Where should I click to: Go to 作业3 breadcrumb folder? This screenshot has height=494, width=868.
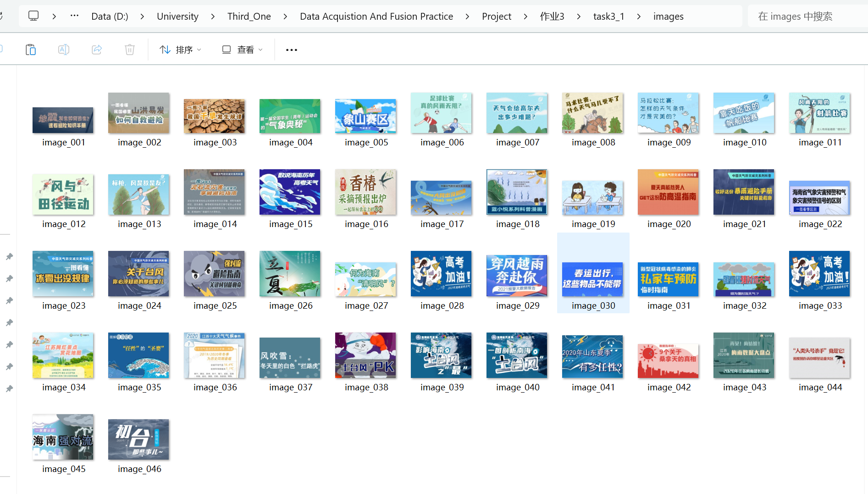click(x=552, y=17)
